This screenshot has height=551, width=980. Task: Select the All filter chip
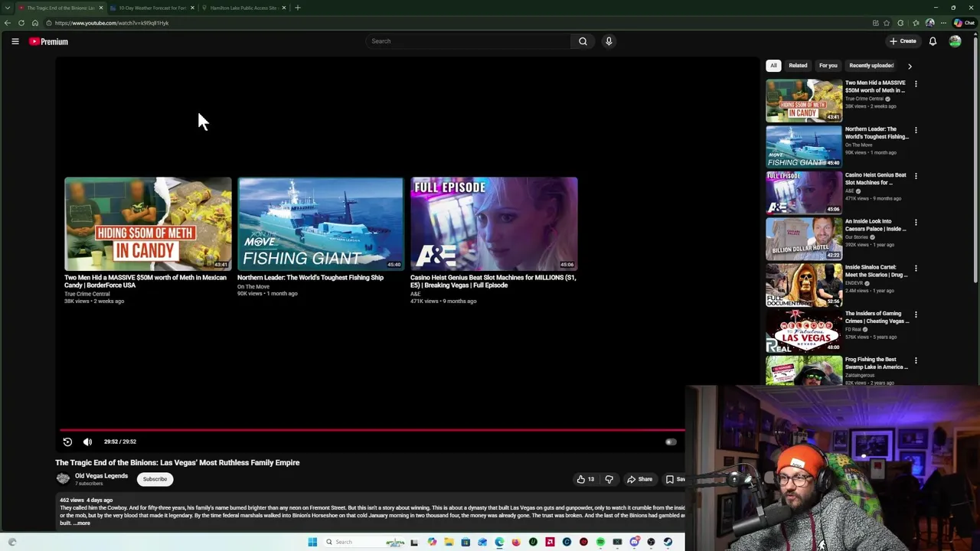point(773,66)
